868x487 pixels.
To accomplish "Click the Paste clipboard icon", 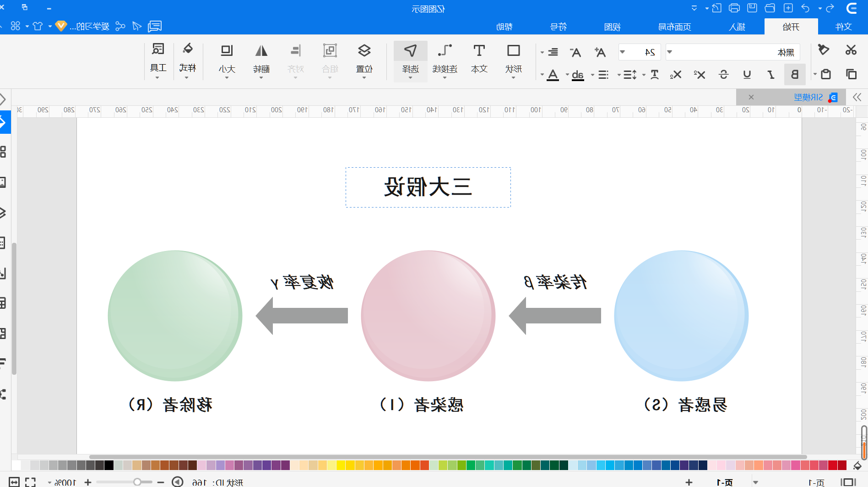I will click(x=826, y=74).
